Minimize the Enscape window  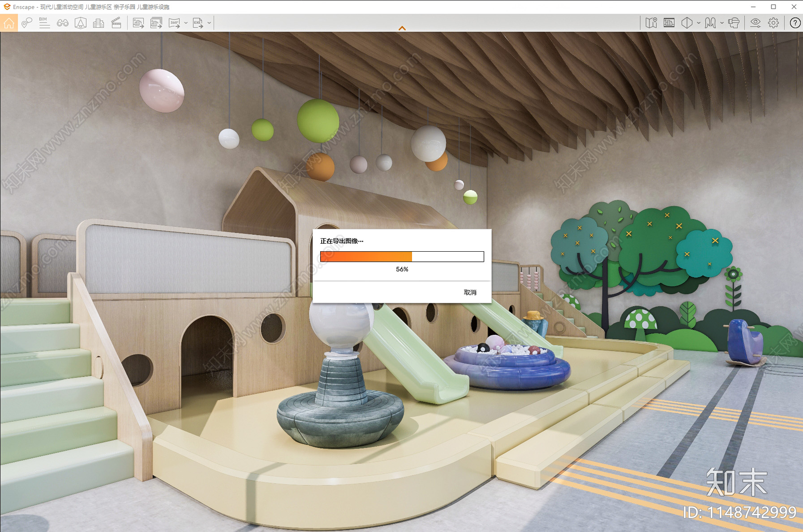pos(753,7)
